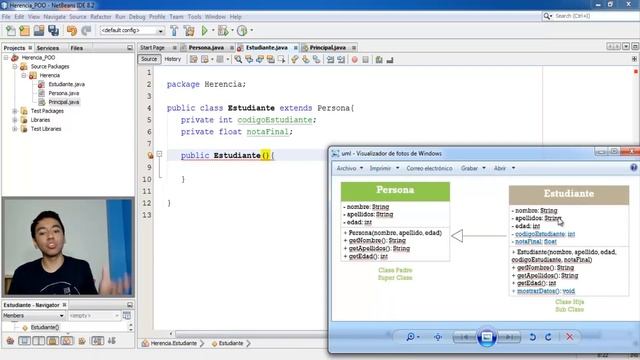The height and width of the screenshot is (360, 640).
Task: Open the Navigator Members dropdown
Action: tap(33, 316)
